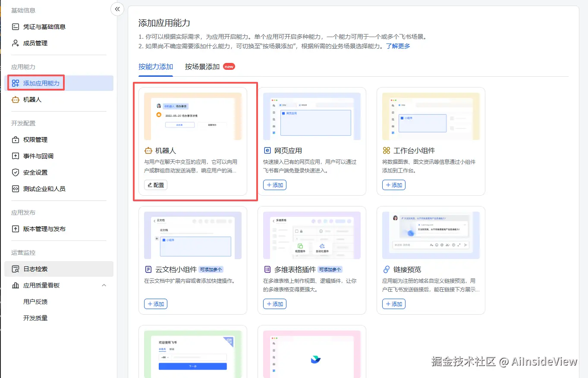Click the 成员管理 person icon
Viewport: 588px width, 378px height.
16,43
